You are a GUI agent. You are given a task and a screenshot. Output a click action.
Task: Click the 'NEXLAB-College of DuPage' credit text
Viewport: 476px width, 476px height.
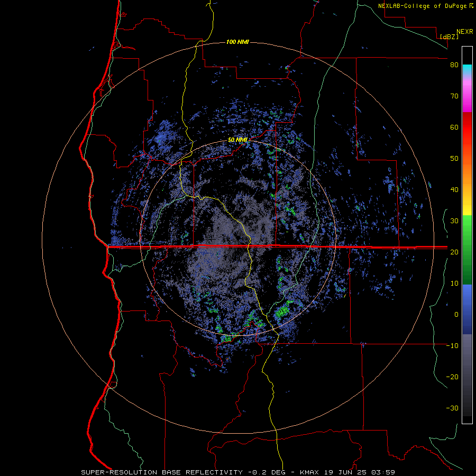tap(422, 6)
